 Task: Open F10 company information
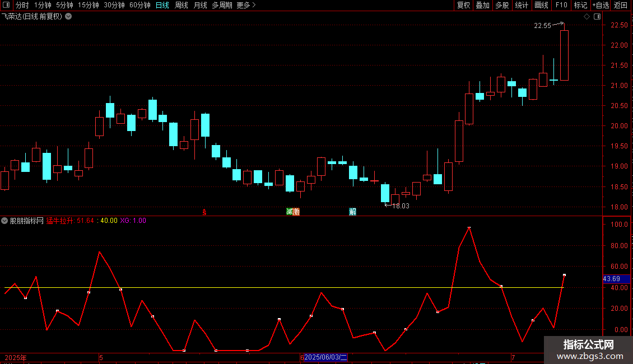tap(561, 5)
